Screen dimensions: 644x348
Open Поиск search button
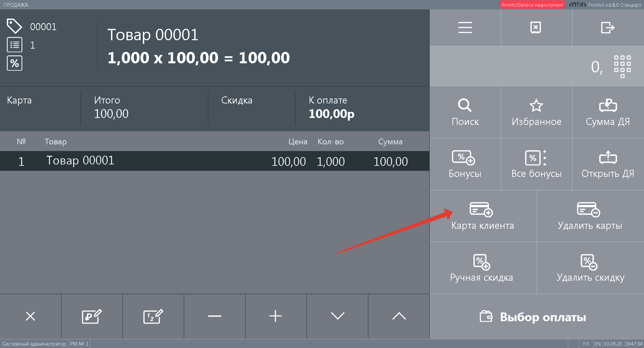[465, 112]
